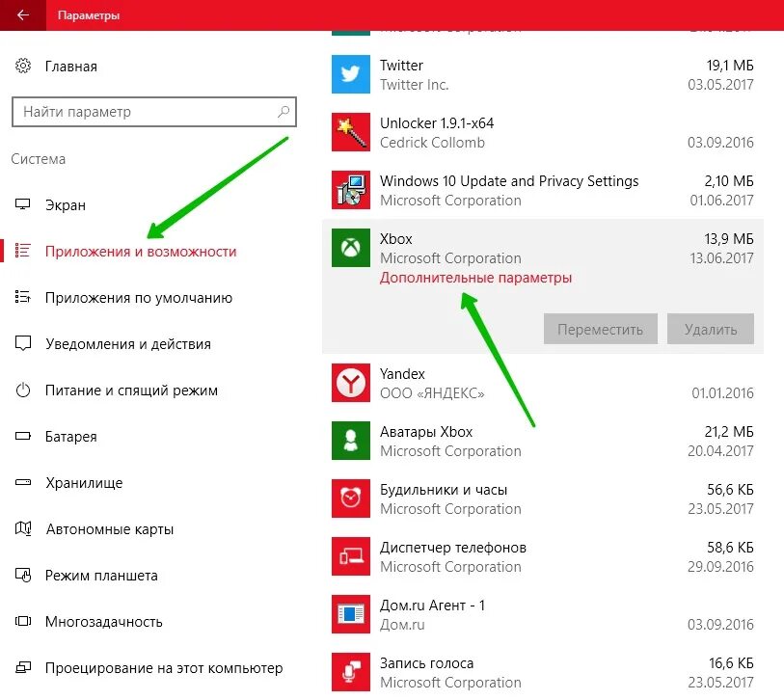Go to Приложения по умолчанию
This screenshot has height=700, width=784.
click(x=139, y=298)
